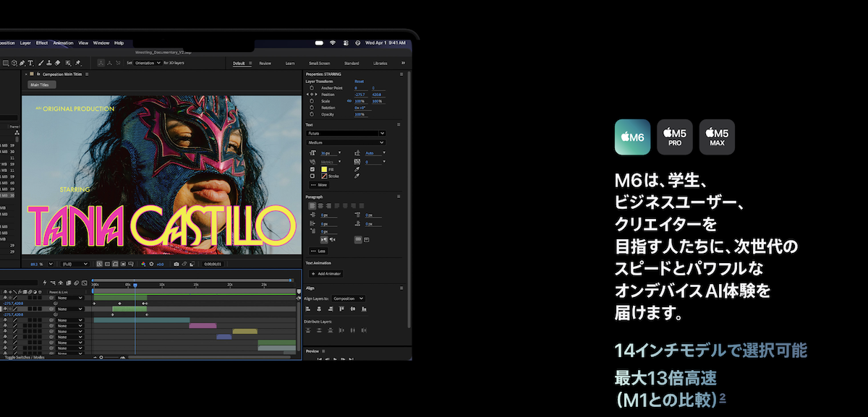Open the Properties panel menu icon
Screen dimensions: 868x417
pyautogui.click(x=401, y=74)
